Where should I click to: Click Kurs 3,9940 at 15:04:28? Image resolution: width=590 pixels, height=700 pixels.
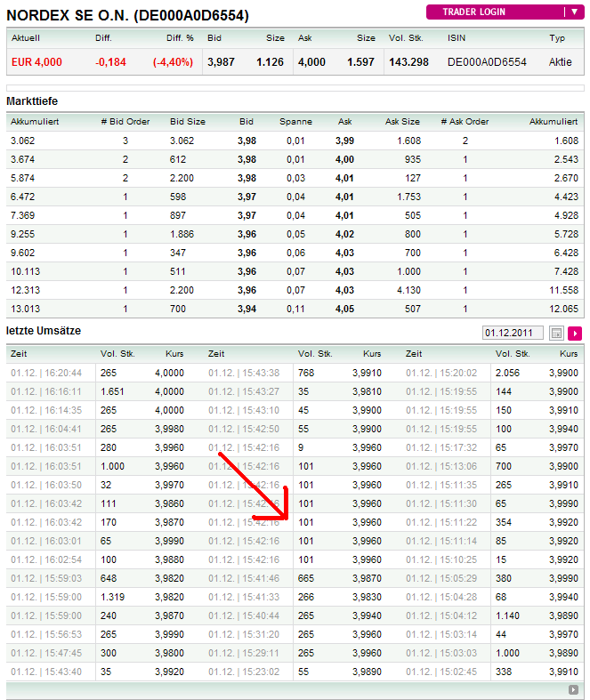[x=563, y=597]
